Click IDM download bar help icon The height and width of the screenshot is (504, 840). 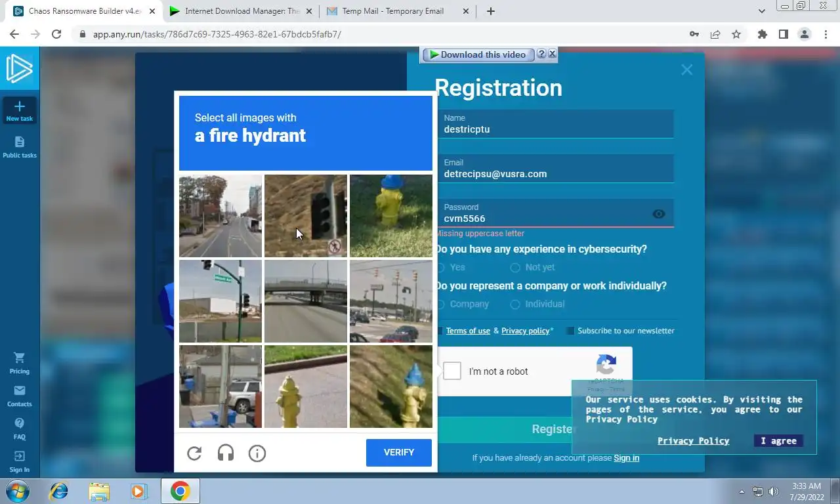click(541, 54)
